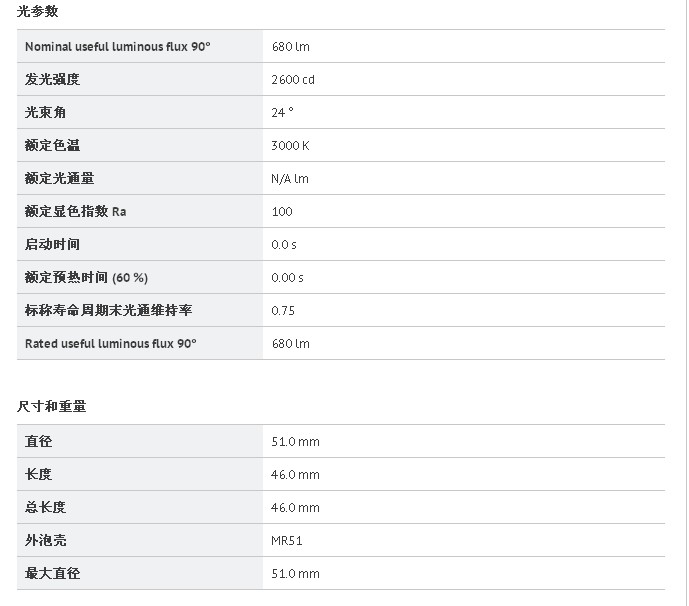689x606 pixels.
Task: Select the 24 ° beam angle value
Action: [x=282, y=112]
